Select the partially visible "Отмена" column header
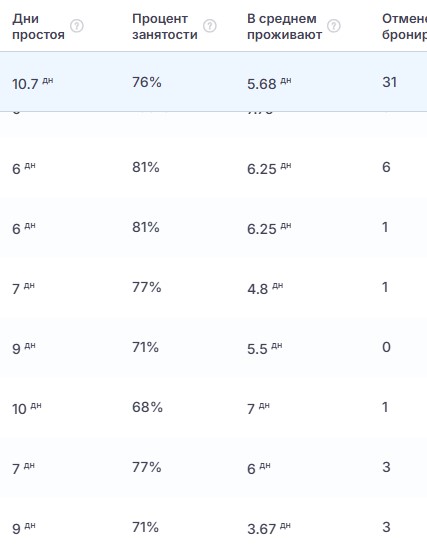This screenshot has width=427, height=554. (x=404, y=26)
